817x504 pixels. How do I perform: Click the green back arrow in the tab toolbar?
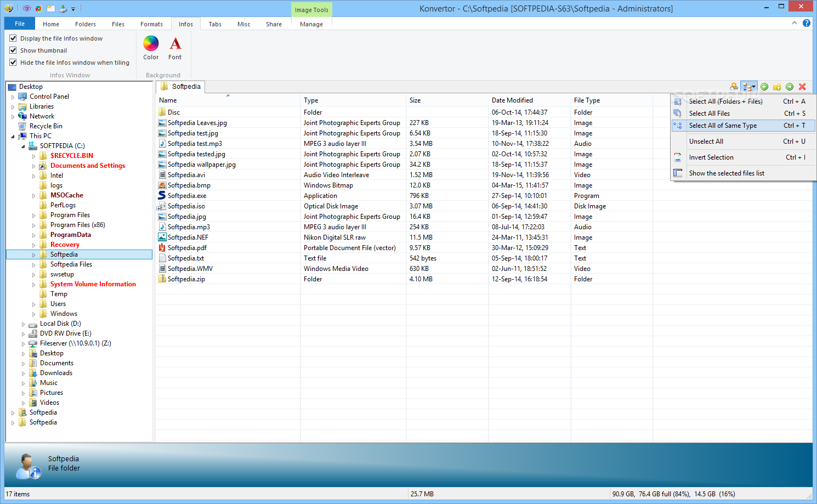[x=764, y=87]
